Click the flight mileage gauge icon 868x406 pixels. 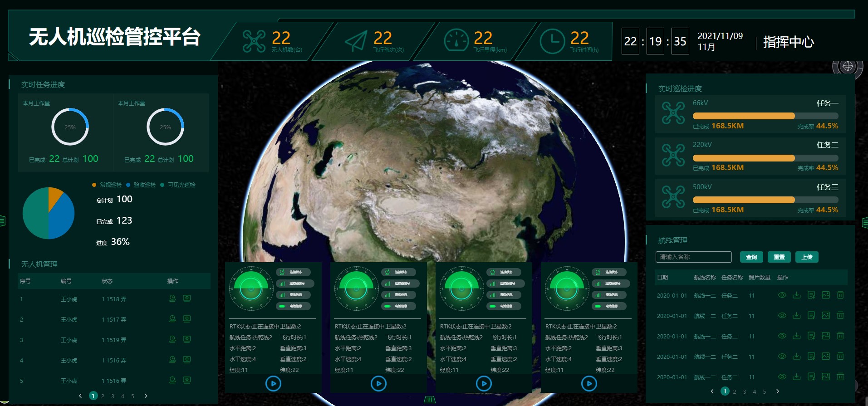click(x=456, y=41)
